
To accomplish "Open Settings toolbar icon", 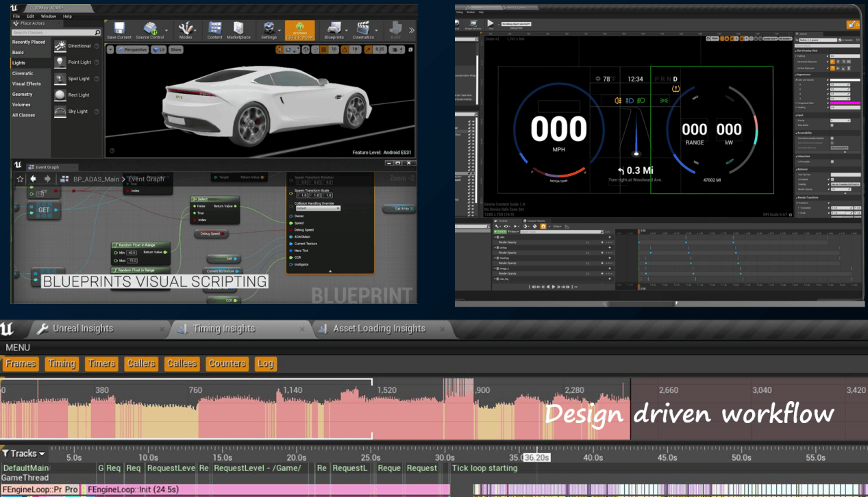I will click(x=269, y=29).
